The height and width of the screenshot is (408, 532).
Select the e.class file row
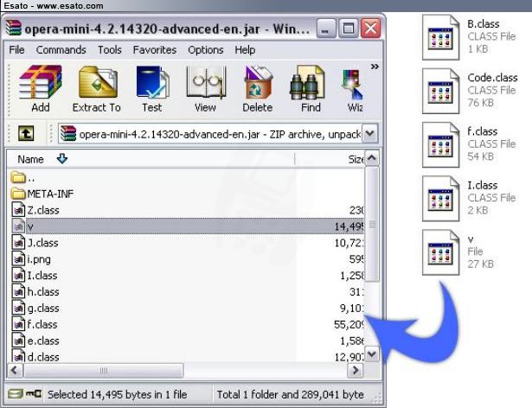(185, 341)
